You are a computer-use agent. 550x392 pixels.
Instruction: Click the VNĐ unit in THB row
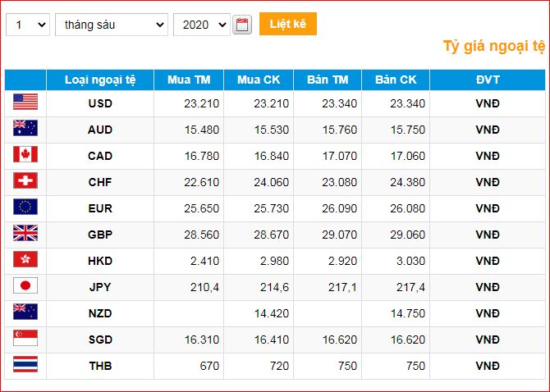488,366
